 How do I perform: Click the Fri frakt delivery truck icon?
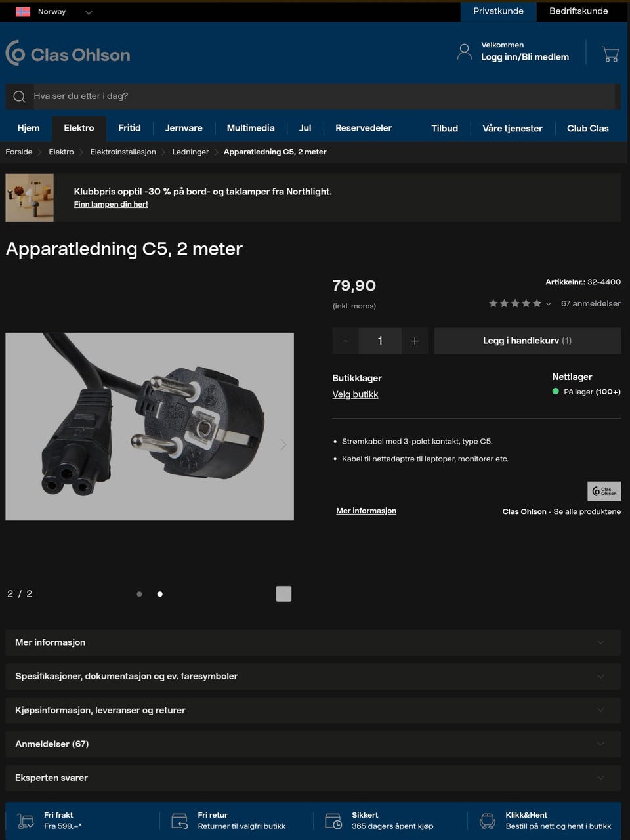point(26,820)
